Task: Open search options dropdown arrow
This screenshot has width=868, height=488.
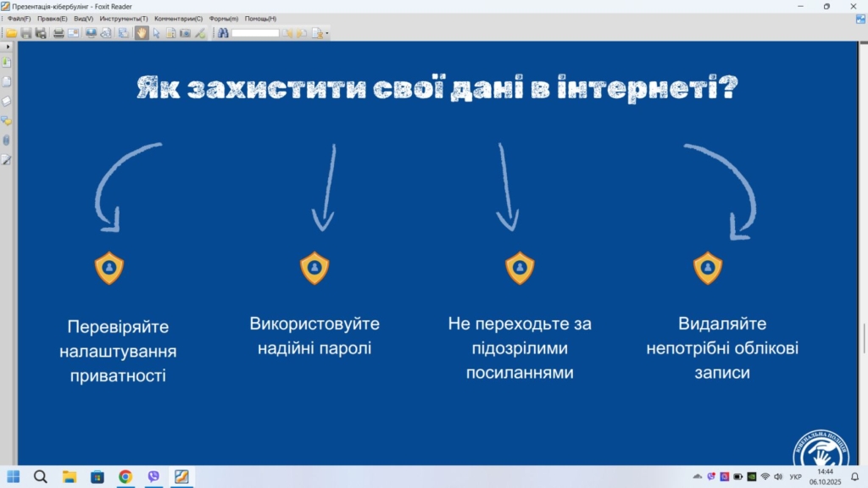Action: click(327, 34)
